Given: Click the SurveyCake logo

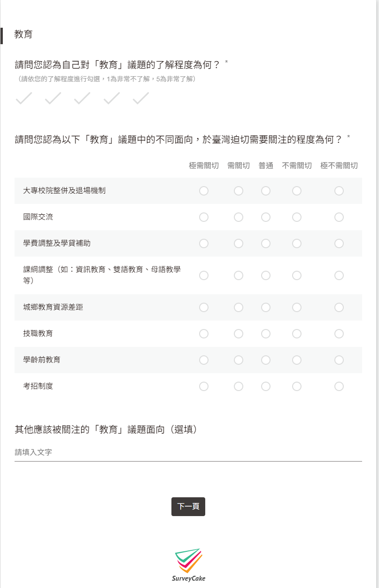Looking at the screenshot, I should (x=189, y=565).
